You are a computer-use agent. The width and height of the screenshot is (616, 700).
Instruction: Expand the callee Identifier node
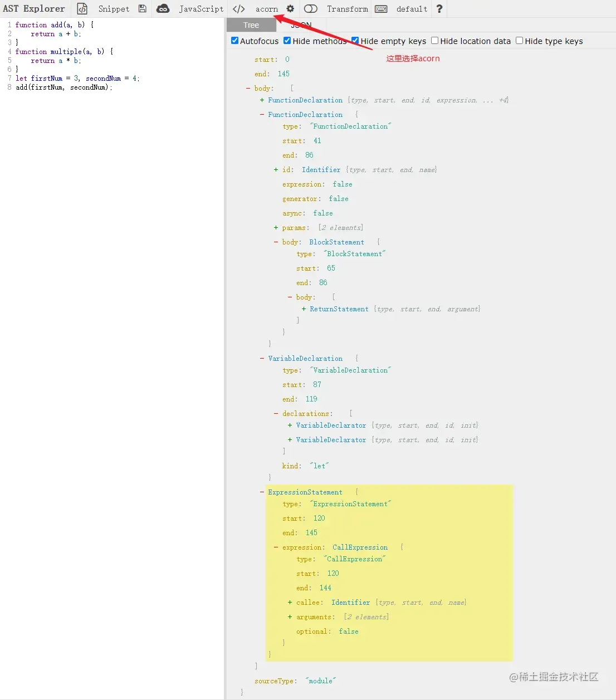pos(290,603)
